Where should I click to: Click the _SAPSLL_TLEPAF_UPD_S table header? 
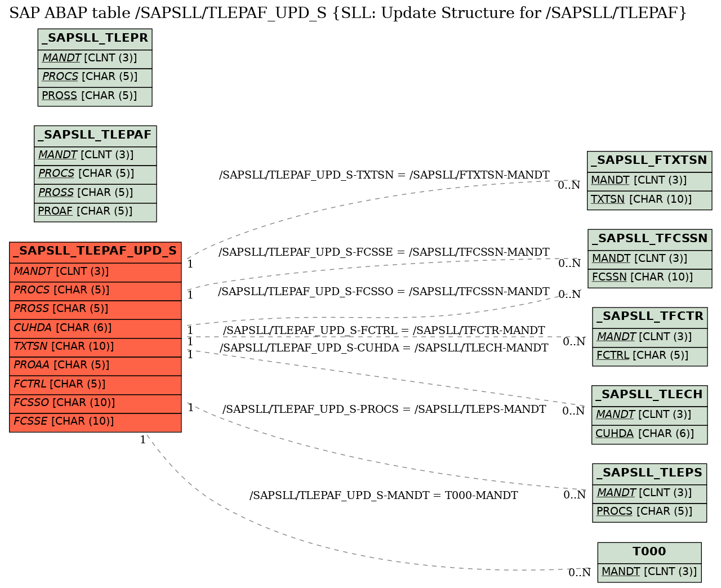[95, 252]
